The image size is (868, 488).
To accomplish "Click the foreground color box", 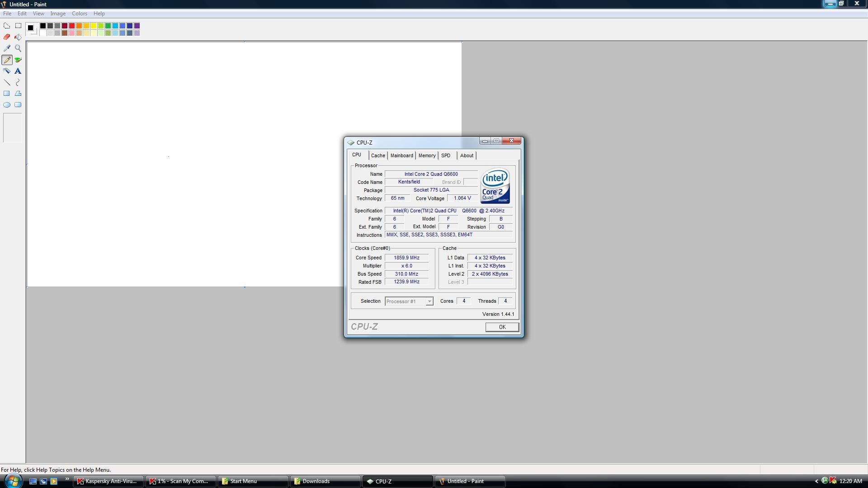I will point(30,28).
